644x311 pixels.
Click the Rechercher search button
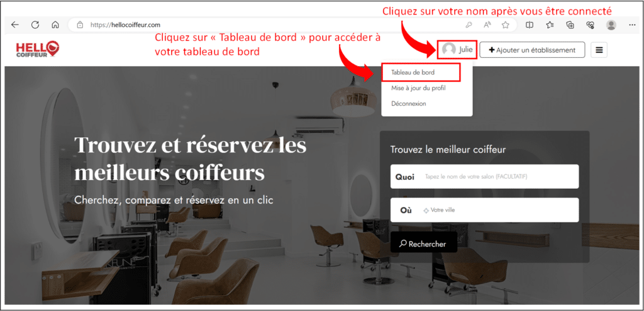click(423, 244)
